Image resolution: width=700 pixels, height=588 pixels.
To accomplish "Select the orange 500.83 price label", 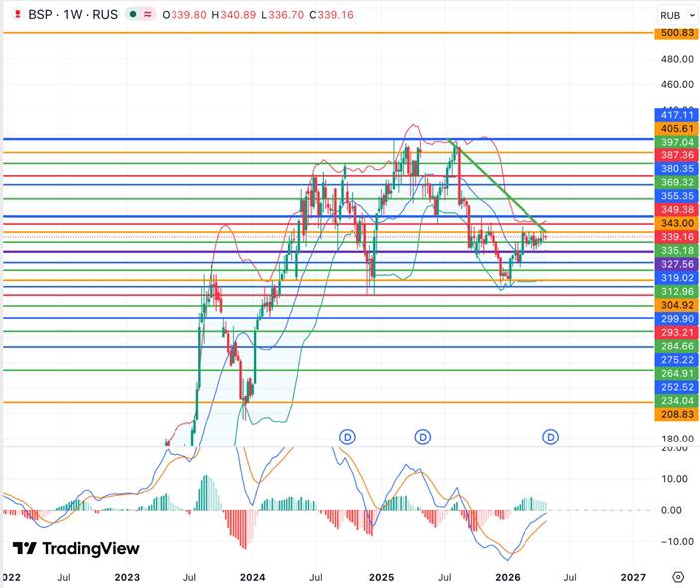I will tap(676, 33).
